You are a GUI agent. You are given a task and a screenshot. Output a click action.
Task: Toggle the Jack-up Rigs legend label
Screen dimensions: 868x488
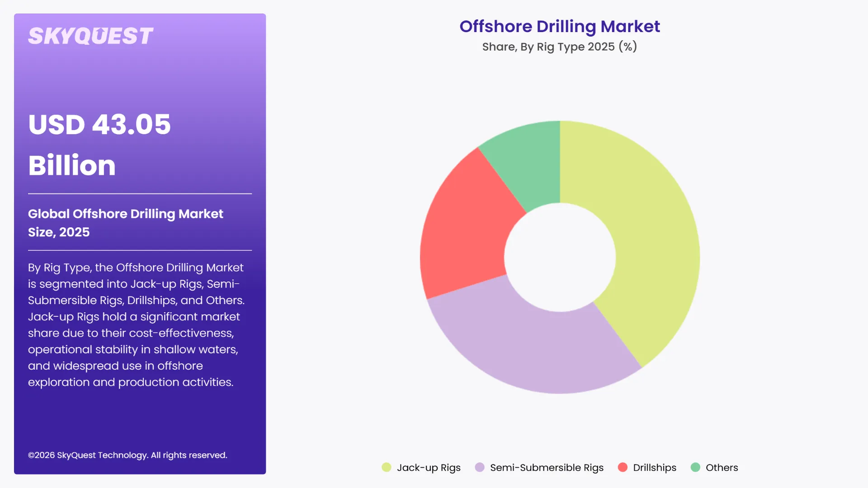pyautogui.click(x=429, y=468)
